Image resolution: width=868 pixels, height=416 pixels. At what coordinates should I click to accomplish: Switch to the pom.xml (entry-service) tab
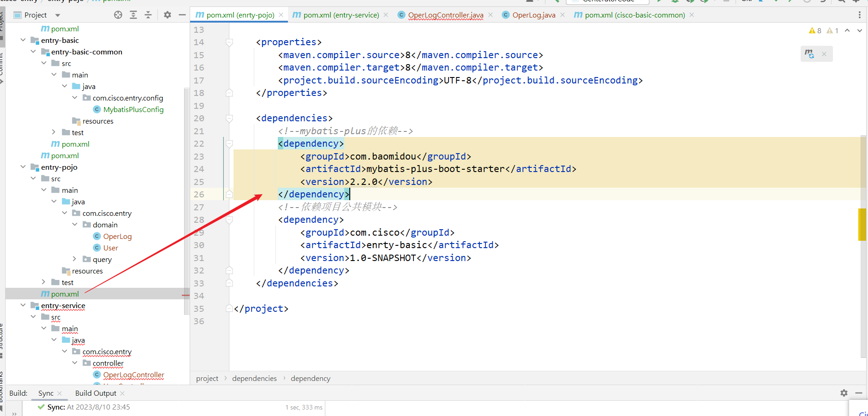341,15
